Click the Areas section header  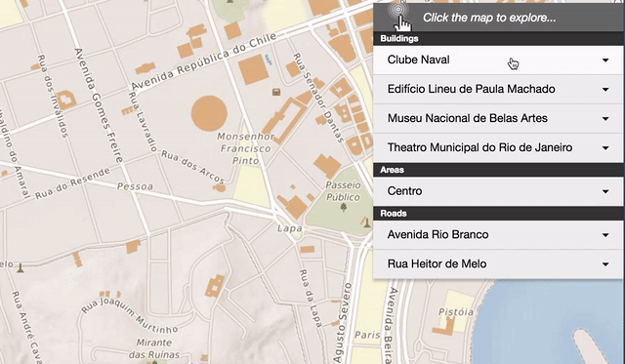point(498,170)
